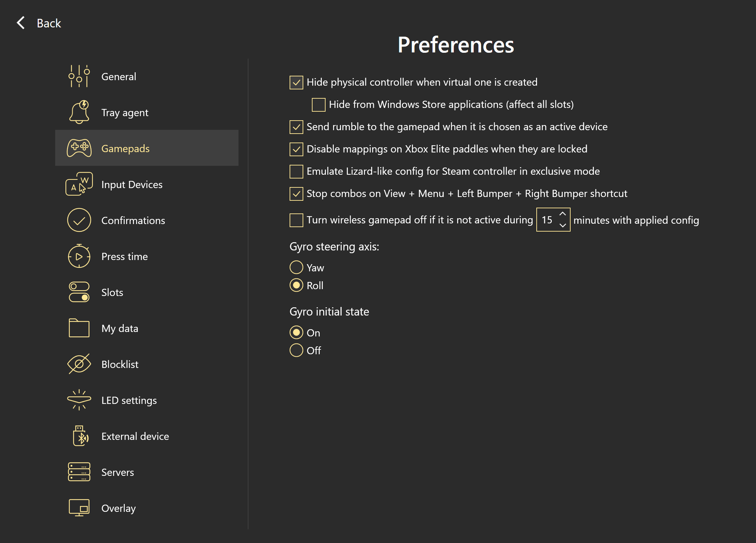
Task: Decrease inactive minutes with down arrow
Action: click(562, 225)
